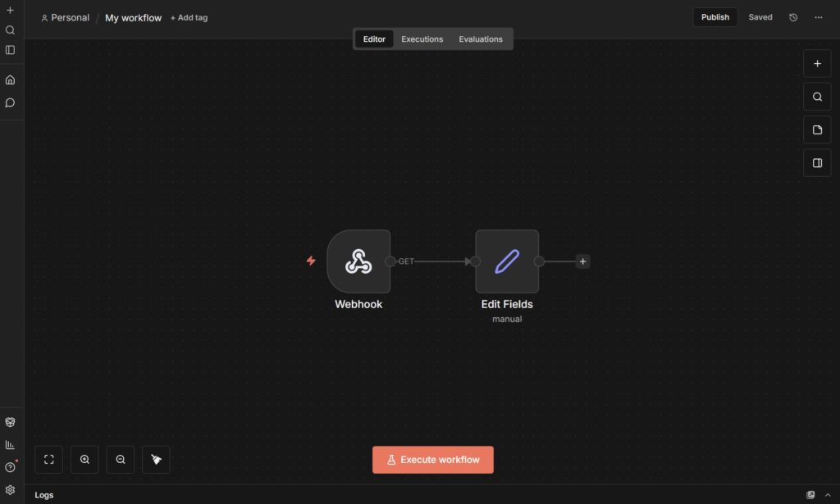
Task: Switch to the Executions tab
Action: click(x=422, y=39)
